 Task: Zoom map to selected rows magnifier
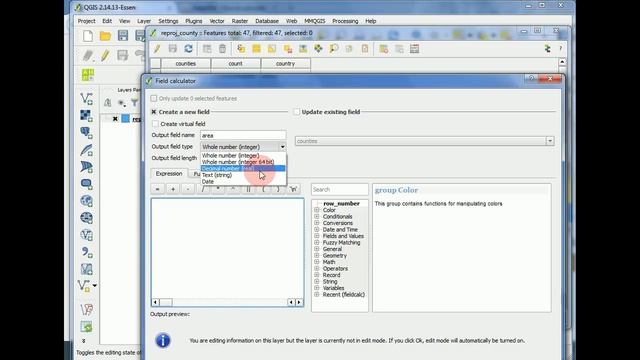[x=334, y=49]
